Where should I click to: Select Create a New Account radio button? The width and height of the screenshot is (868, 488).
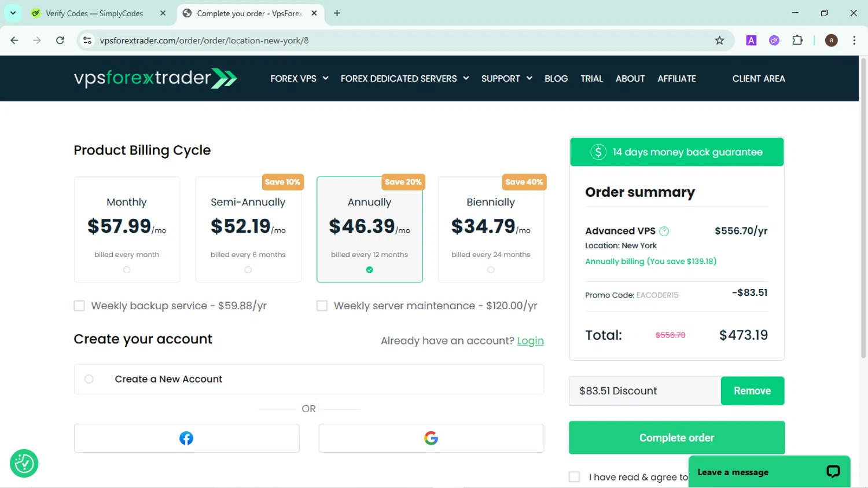[89, 379]
